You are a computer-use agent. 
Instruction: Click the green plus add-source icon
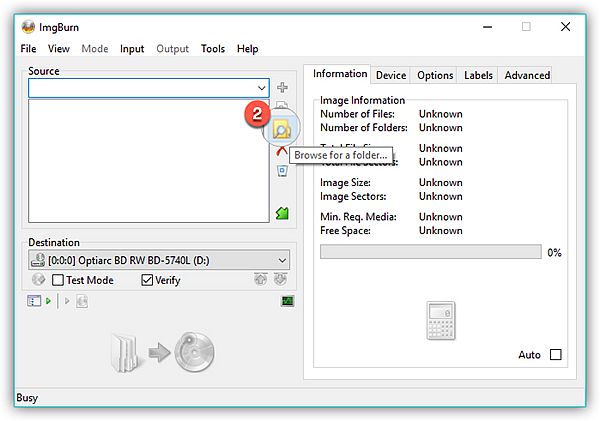282,88
